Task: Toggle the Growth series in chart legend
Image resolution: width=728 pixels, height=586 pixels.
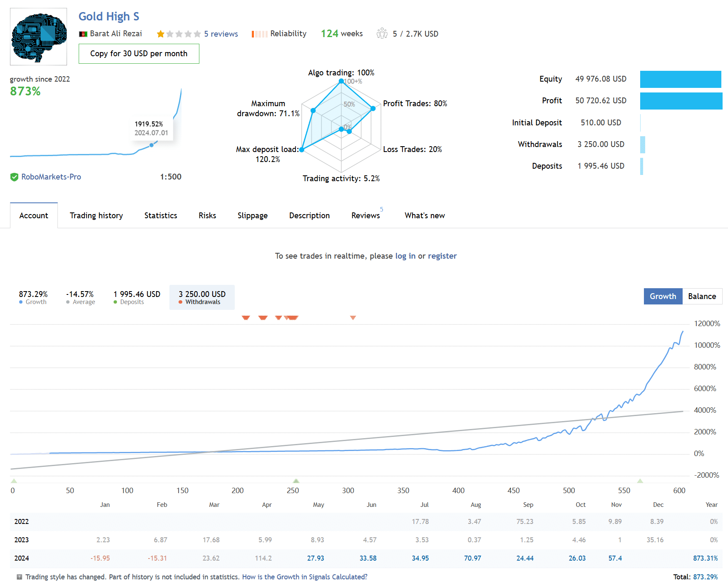Action: (33, 297)
